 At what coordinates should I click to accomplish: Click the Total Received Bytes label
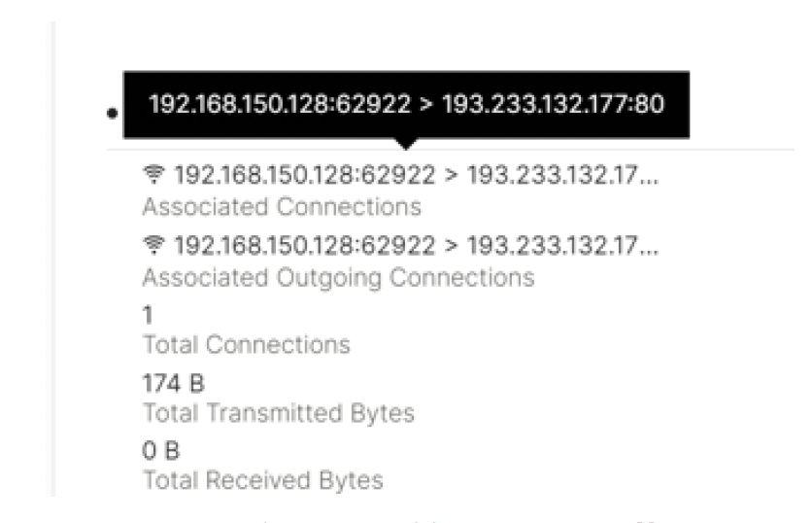pyautogui.click(x=261, y=480)
